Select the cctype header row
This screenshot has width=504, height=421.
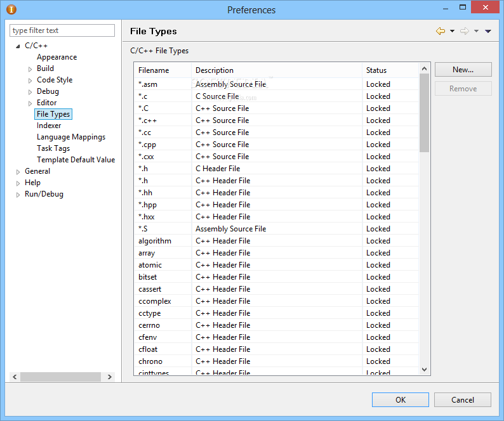(x=276, y=313)
